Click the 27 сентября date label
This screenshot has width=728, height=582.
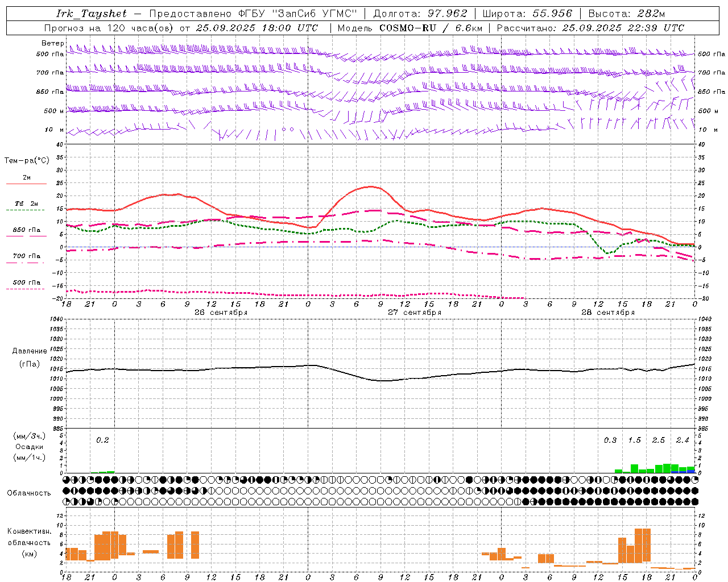point(415,313)
